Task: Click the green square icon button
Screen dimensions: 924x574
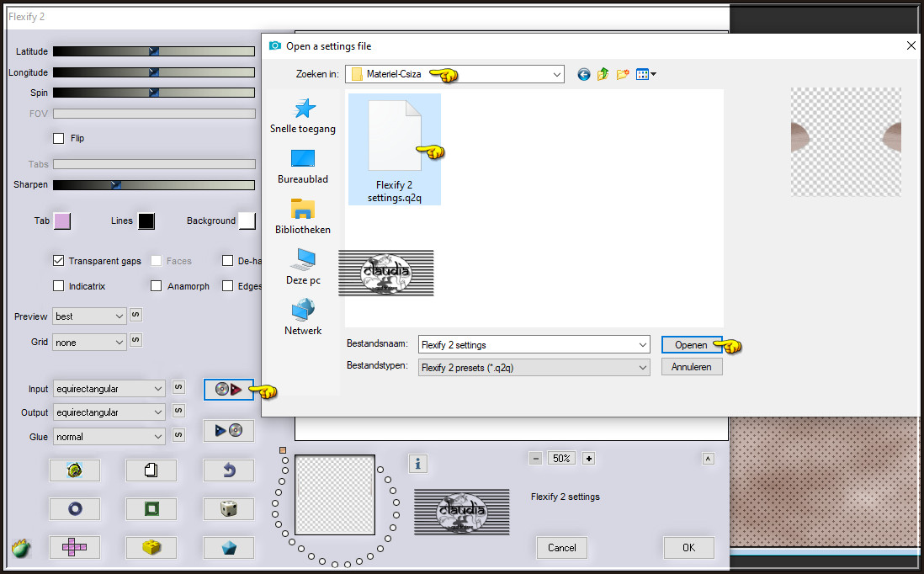Action: tap(151, 508)
